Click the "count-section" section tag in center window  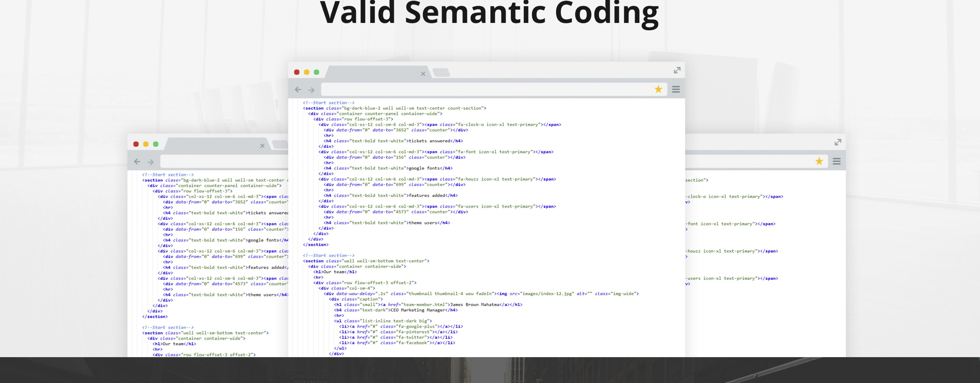pyautogui.click(x=395, y=109)
